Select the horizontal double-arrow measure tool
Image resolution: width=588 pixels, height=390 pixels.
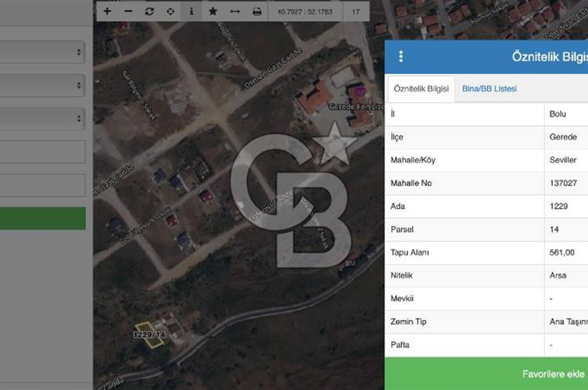pyautogui.click(x=235, y=11)
